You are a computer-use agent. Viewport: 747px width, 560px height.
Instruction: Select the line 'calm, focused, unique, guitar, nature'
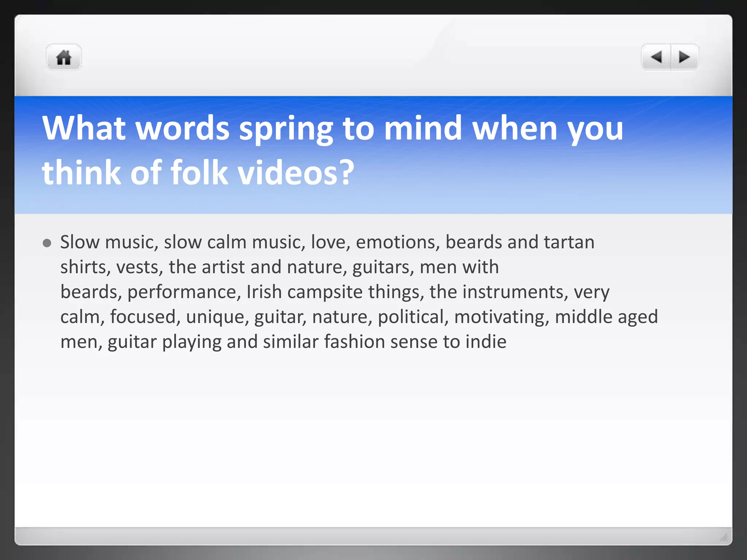coord(359,317)
